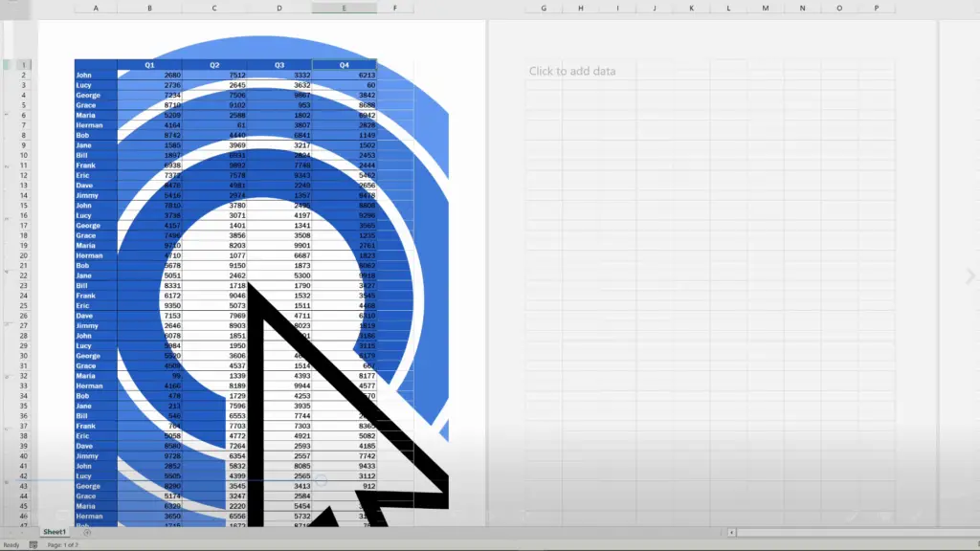Select column B header
Viewport: 980px width, 551px height.
[149, 8]
